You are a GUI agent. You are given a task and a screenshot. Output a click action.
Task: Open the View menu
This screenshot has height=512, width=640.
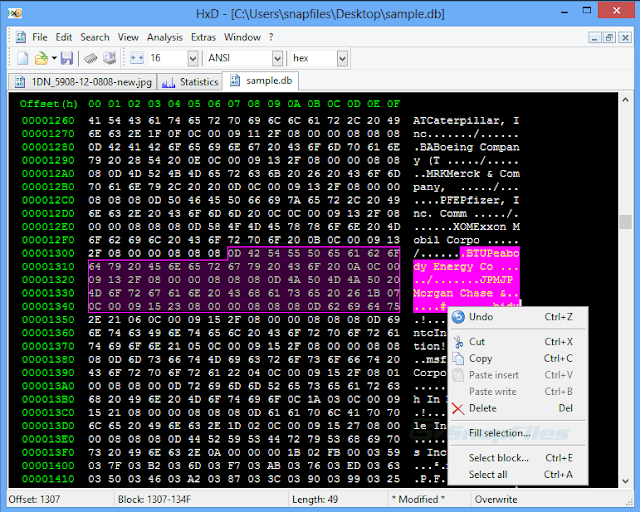[x=128, y=37]
